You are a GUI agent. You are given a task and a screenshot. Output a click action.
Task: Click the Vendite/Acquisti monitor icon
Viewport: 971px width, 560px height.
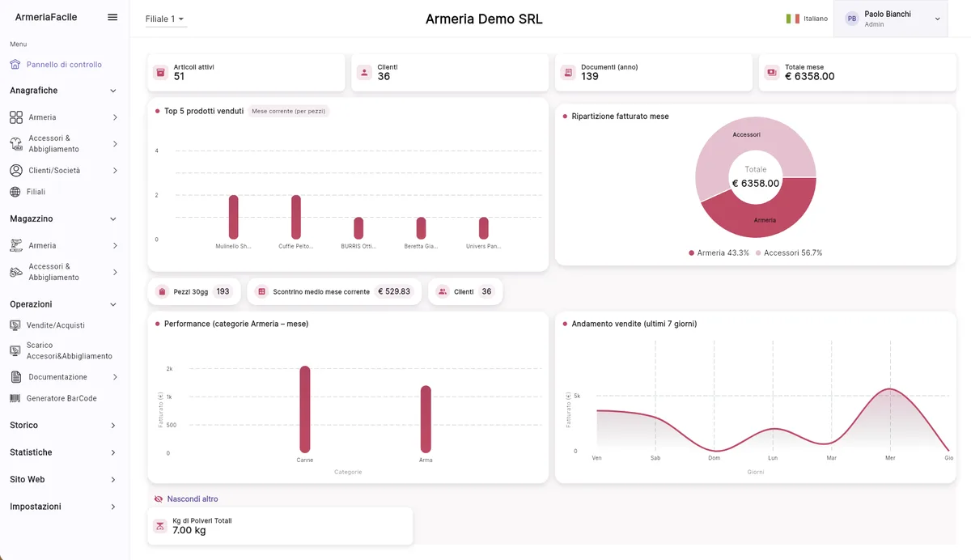click(15, 325)
